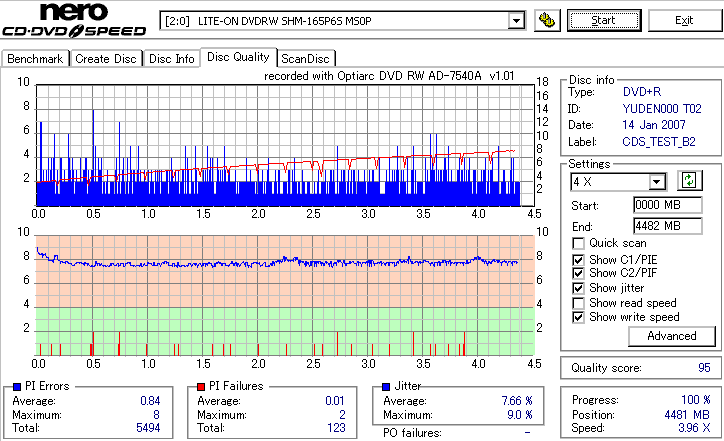The height and width of the screenshot is (441, 724).
Task: Click the Start button
Action: tap(604, 21)
